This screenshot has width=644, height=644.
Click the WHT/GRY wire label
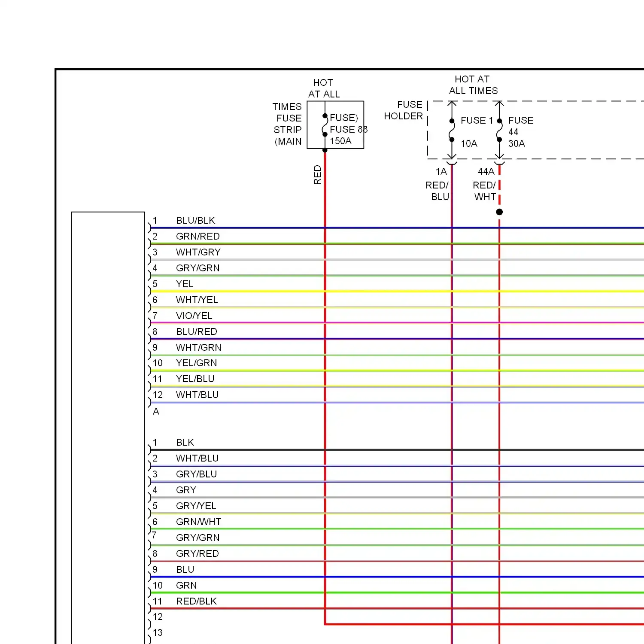click(x=198, y=252)
